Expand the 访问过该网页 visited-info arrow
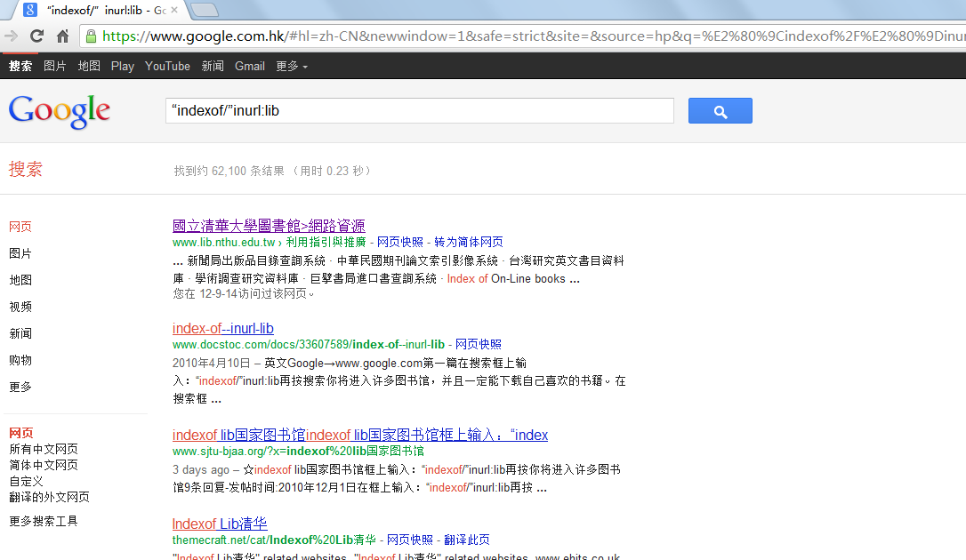966x560 pixels. point(311,295)
